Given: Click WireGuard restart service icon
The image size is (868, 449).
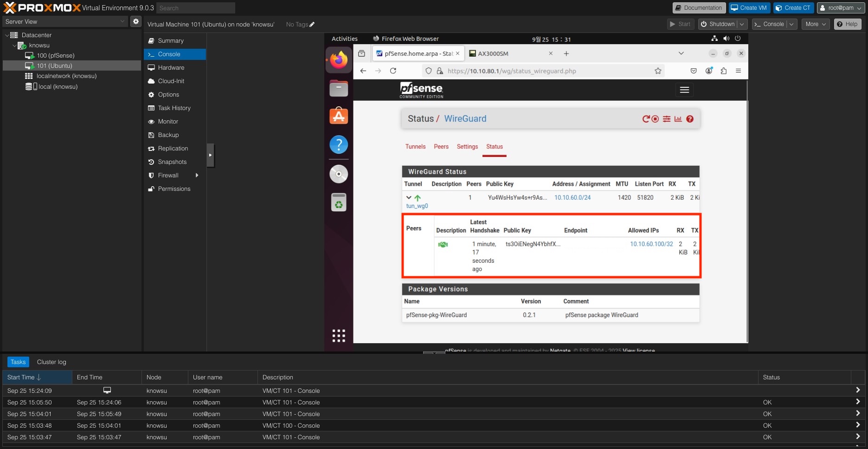Looking at the screenshot, I should tap(646, 119).
